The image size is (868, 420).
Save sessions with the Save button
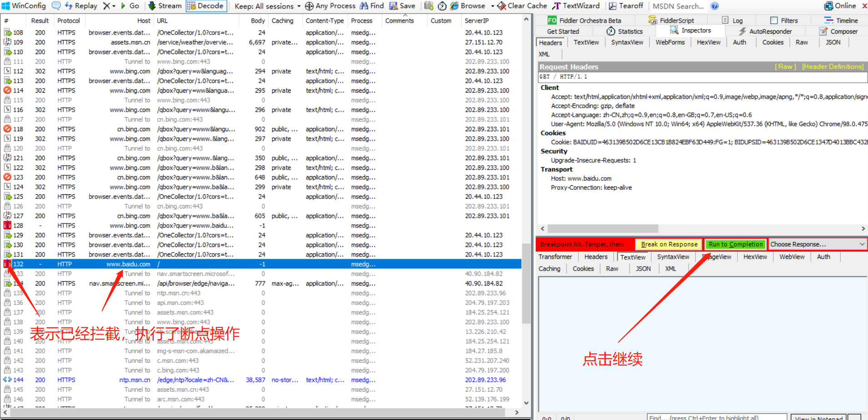click(x=402, y=6)
